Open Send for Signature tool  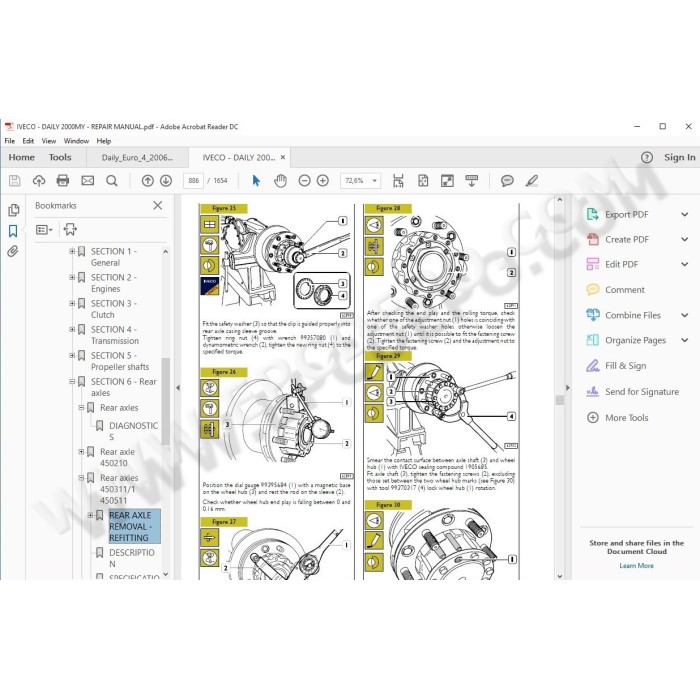633,392
